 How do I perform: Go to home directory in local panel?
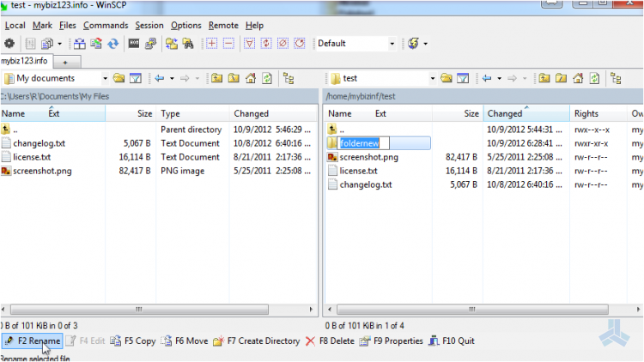coord(251,78)
